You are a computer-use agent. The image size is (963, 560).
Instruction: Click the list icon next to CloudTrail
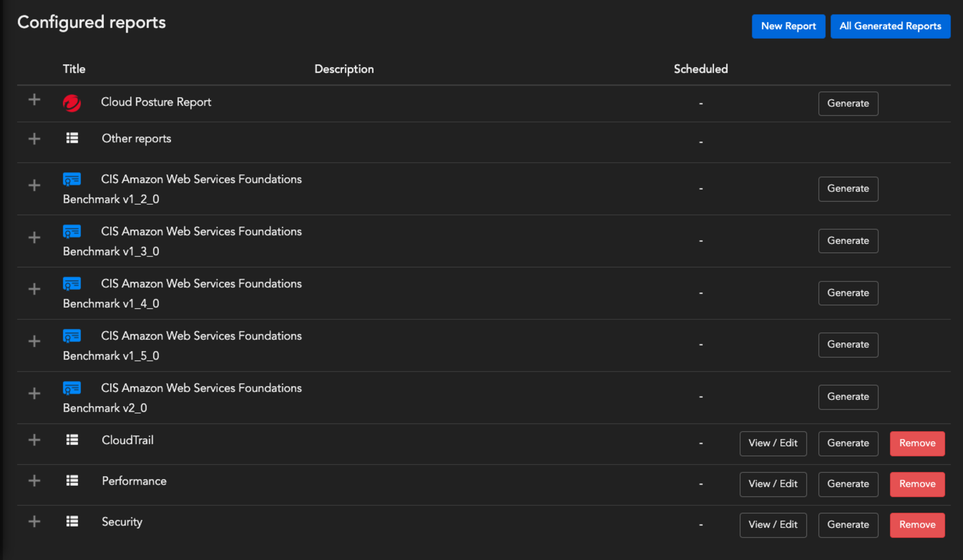pyautogui.click(x=72, y=440)
